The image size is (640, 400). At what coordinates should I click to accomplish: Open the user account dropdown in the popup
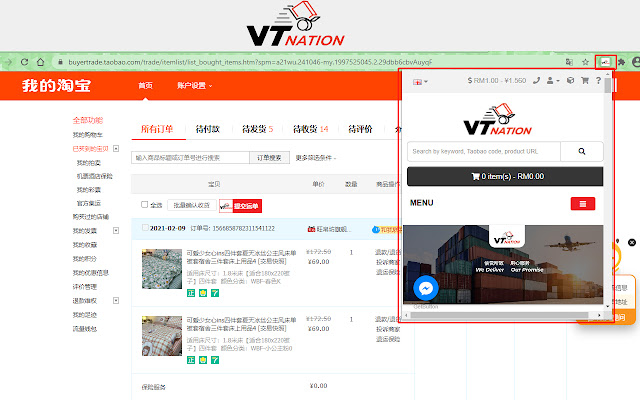[553, 81]
